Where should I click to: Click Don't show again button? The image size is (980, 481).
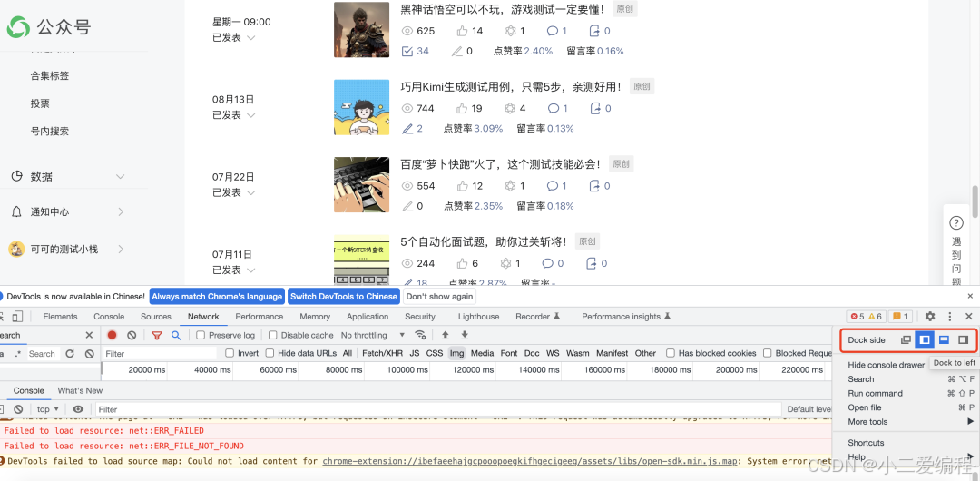click(440, 297)
